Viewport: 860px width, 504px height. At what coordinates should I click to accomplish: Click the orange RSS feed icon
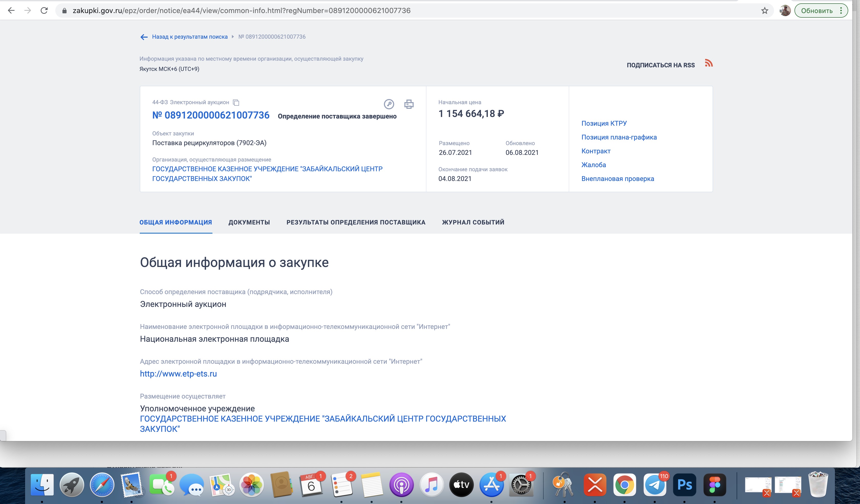tap(709, 63)
